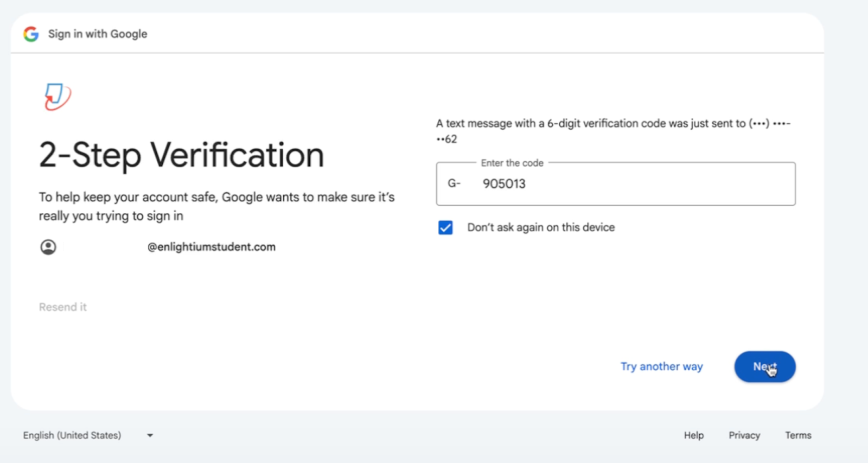Click the Don't ask again label text
The width and height of the screenshot is (868, 463).
tap(541, 227)
